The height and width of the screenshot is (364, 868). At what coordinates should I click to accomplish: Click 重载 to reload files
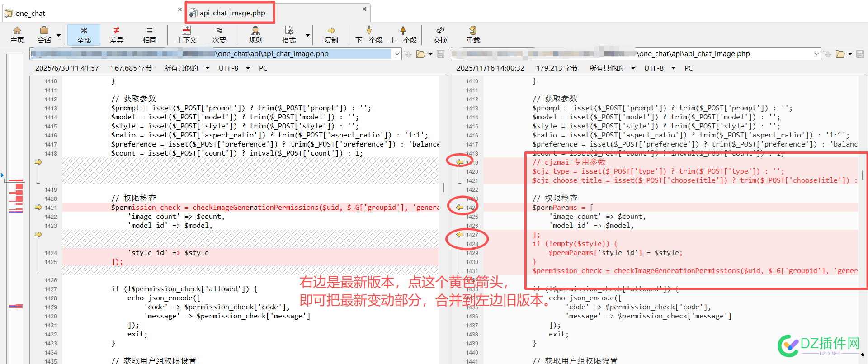click(473, 35)
